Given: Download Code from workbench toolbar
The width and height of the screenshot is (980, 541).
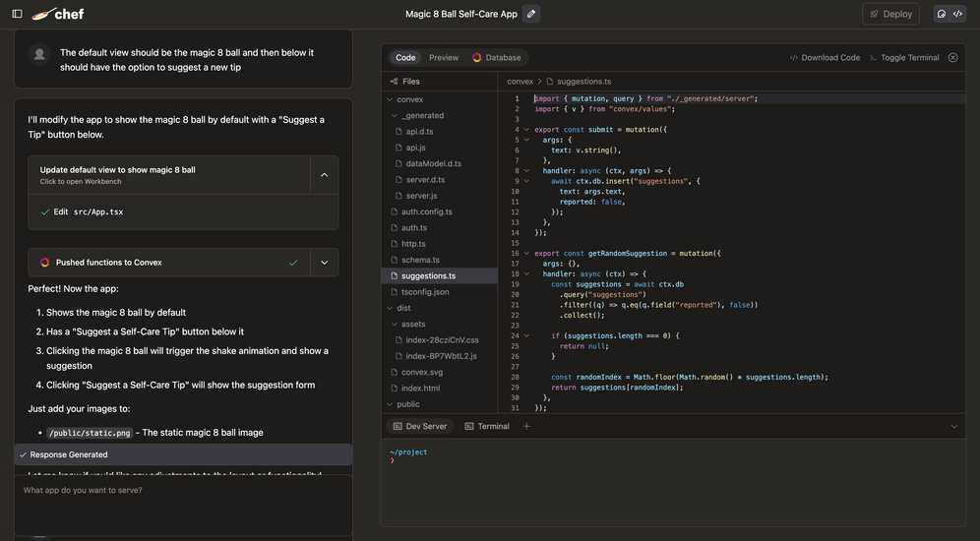Looking at the screenshot, I should point(825,57).
